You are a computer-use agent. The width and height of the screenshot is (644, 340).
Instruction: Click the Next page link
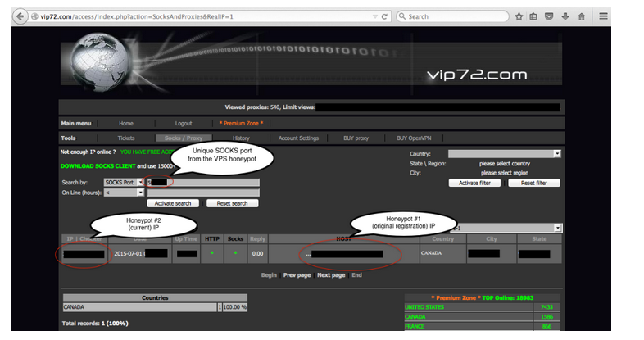click(x=330, y=275)
